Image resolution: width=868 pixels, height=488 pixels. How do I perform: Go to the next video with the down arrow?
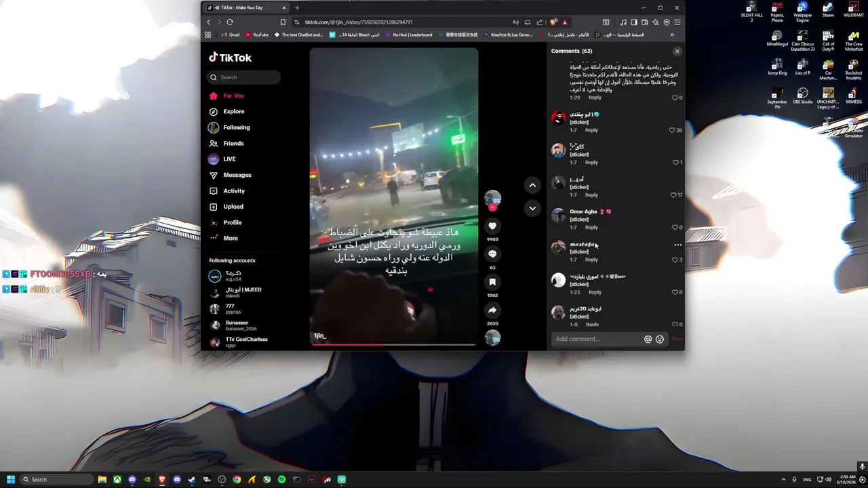532,208
